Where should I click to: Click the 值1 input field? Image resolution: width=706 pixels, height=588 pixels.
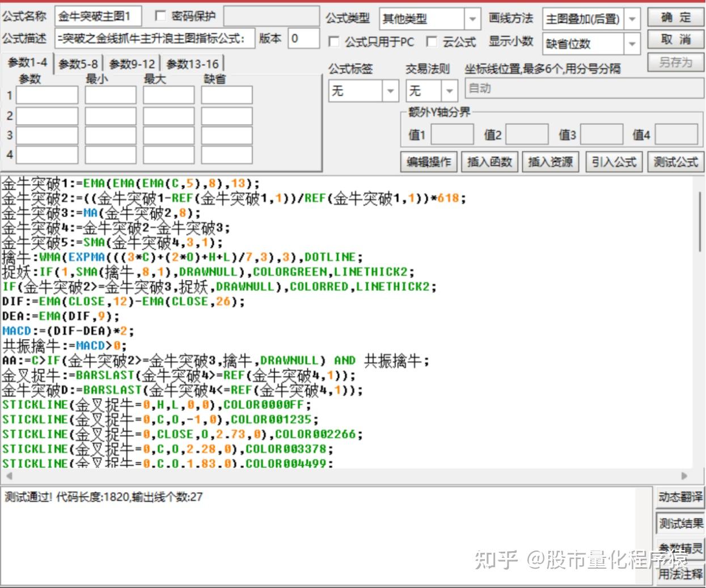453,135
